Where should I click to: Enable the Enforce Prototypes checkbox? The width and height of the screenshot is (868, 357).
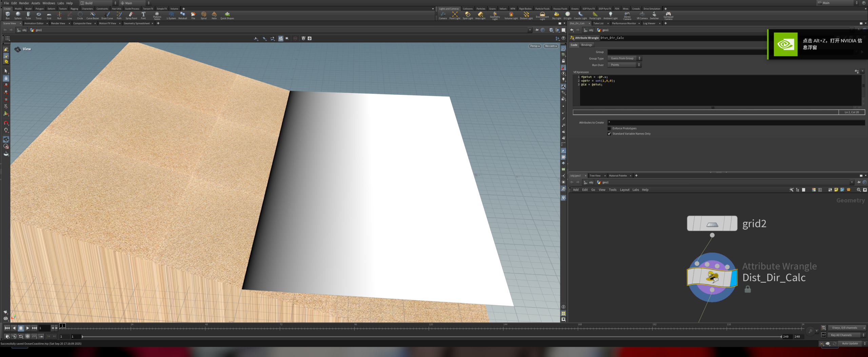click(x=609, y=129)
